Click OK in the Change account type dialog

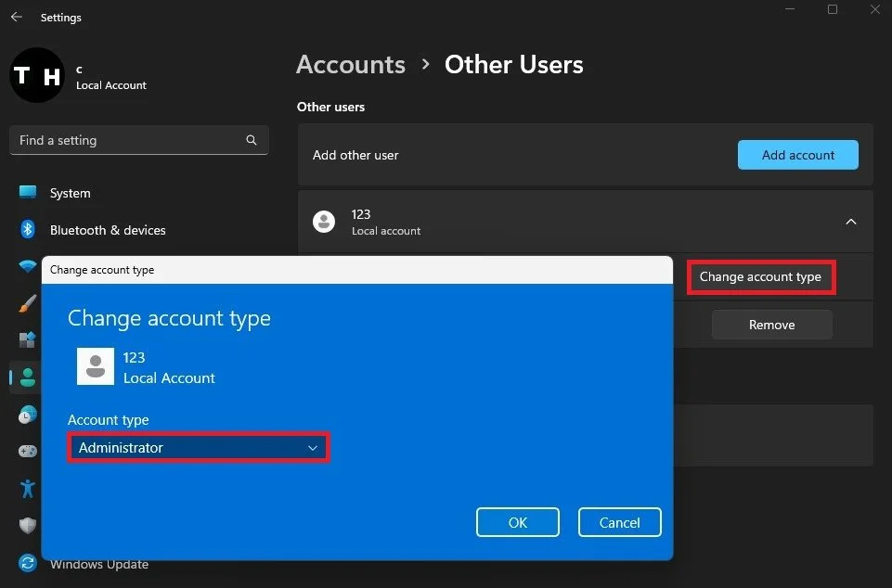518,522
